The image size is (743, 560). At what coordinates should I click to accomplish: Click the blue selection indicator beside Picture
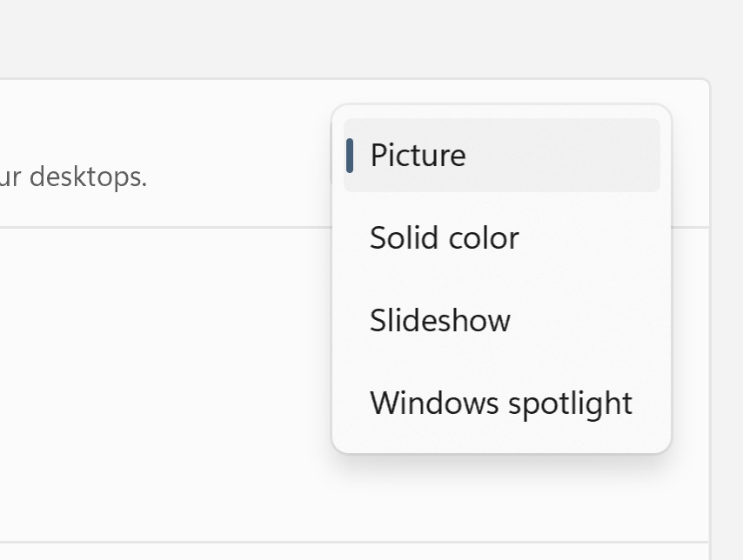click(x=351, y=155)
